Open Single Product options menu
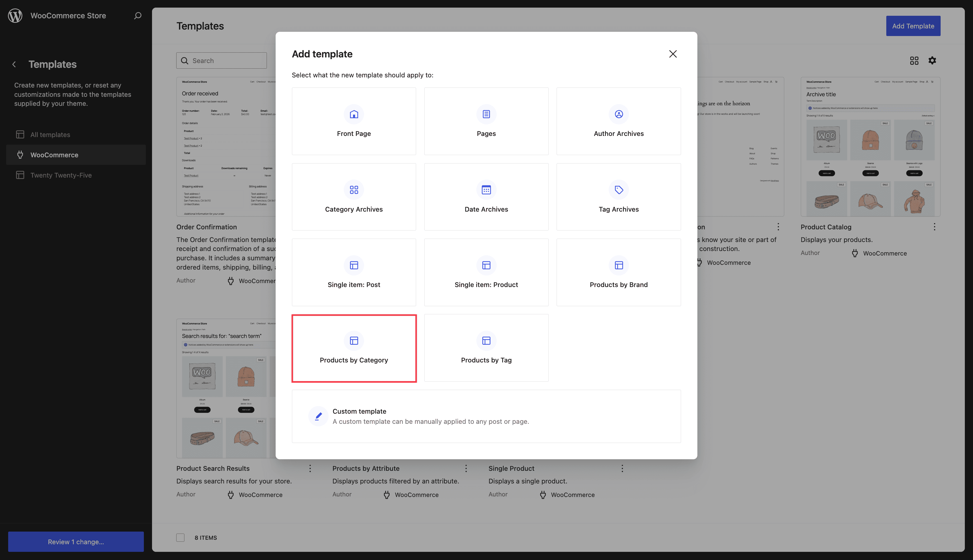Viewport: 973px width, 560px height. [622, 469]
